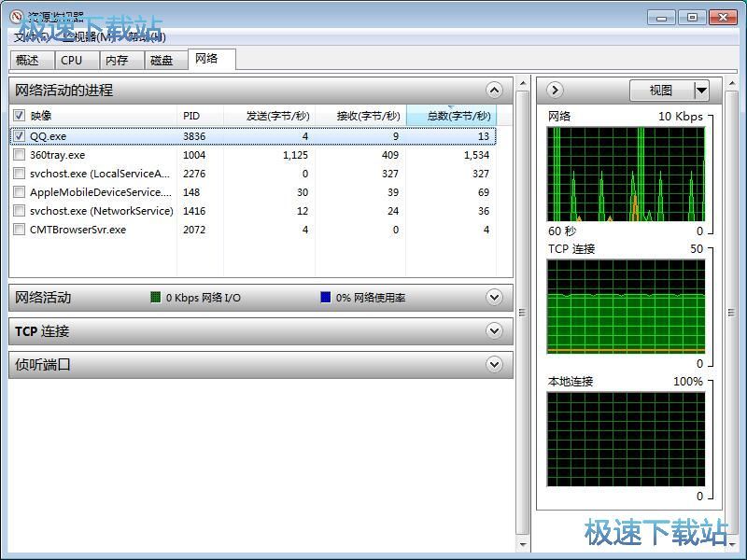This screenshot has width=747, height=560.
Task: Uncheck the QQ.exe process checkbox
Action: pyautogui.click(x=19, y=136)
